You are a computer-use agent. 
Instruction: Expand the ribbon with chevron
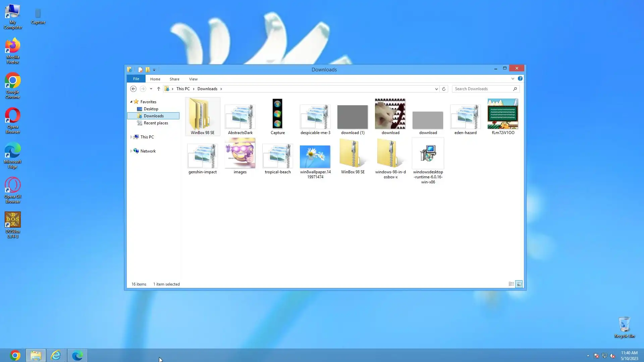point(513,79)
